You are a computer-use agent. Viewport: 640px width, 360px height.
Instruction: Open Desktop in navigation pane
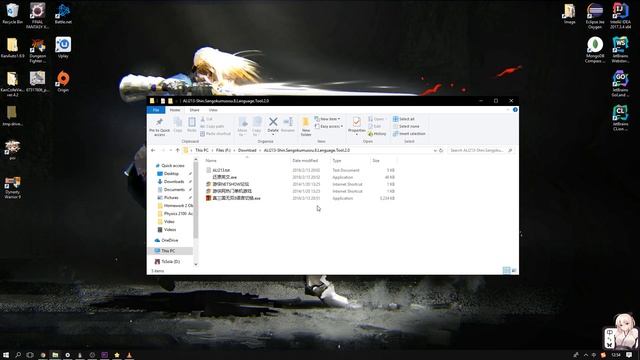click(x=171, y=174)
